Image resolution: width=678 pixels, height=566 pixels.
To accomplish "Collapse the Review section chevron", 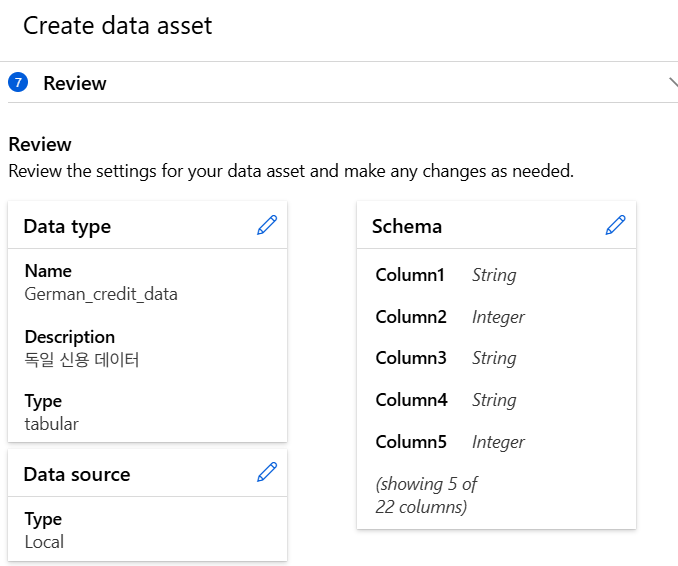I will [x=672, y=83].
